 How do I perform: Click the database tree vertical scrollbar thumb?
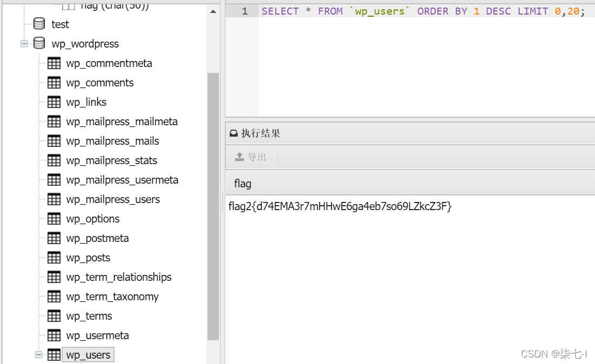click(x=213, y=206)
